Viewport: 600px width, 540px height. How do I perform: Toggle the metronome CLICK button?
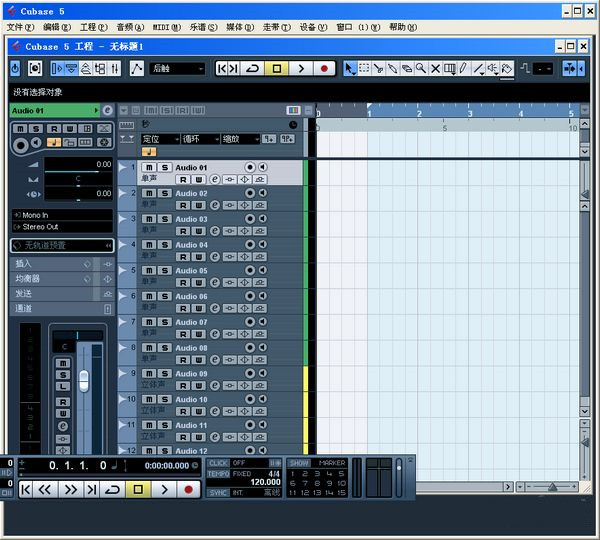tap(218, 463)
